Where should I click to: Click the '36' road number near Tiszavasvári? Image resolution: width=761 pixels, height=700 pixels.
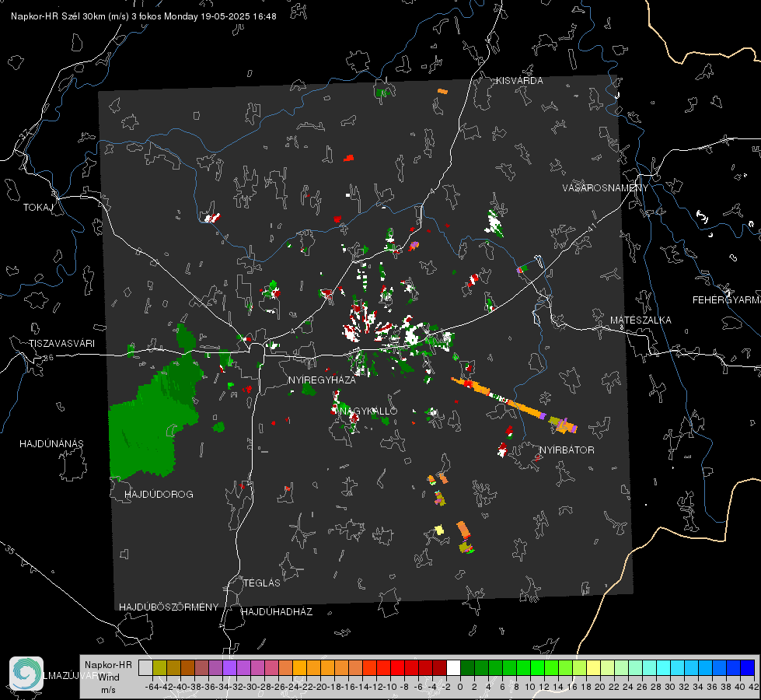(x=48, y=358)
